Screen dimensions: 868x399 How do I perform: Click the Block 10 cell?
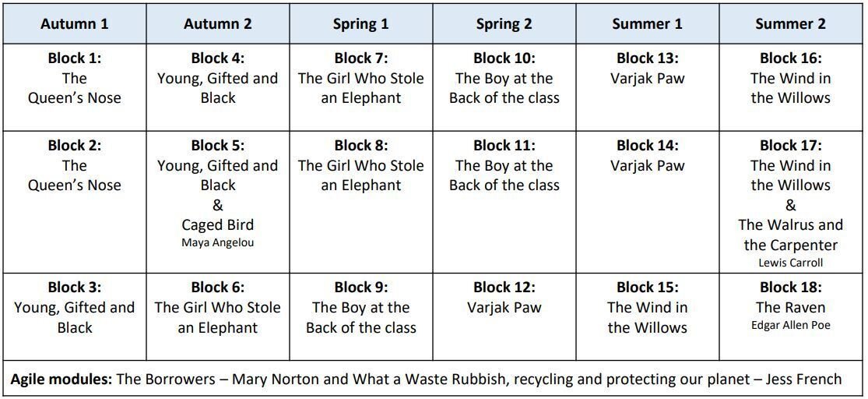504,87
